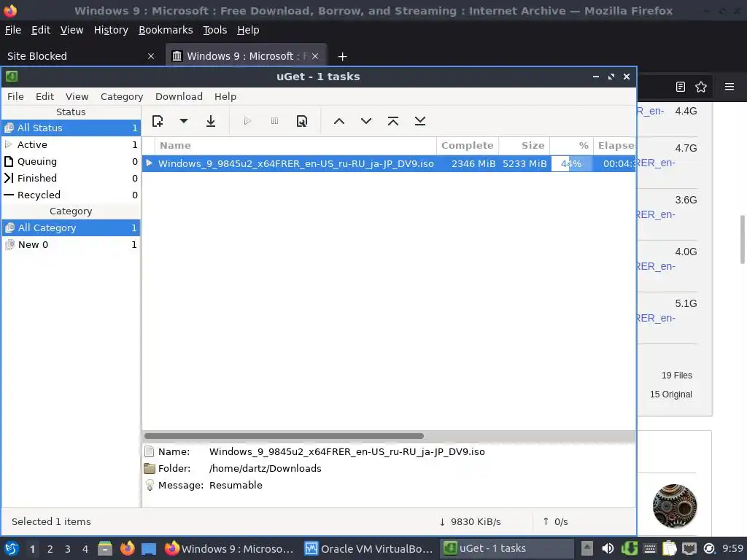Click the uGet application icon in the title bar
The image size is (747, 560).
tap(12, 76)
